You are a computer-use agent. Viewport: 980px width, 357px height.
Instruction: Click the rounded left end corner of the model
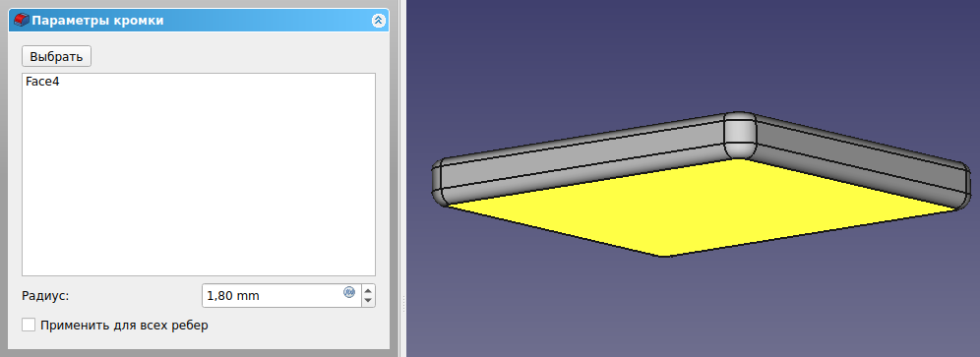439,182
